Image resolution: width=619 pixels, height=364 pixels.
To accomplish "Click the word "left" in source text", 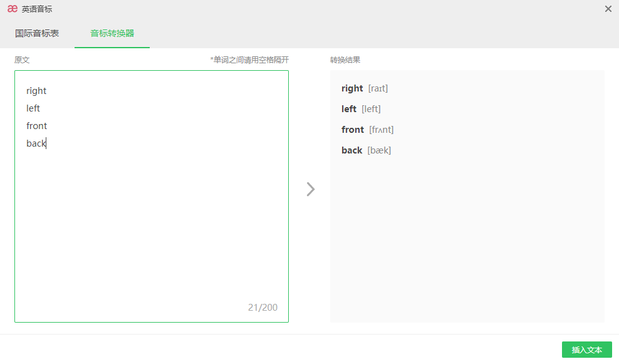I will [33, 108].
